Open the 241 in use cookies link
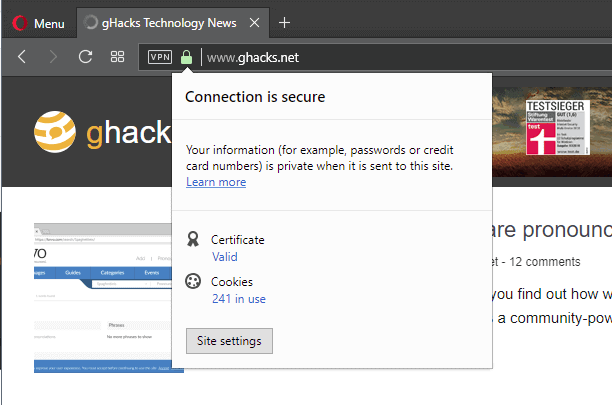This screenshot has height=405, width=612. pos(238,299)
